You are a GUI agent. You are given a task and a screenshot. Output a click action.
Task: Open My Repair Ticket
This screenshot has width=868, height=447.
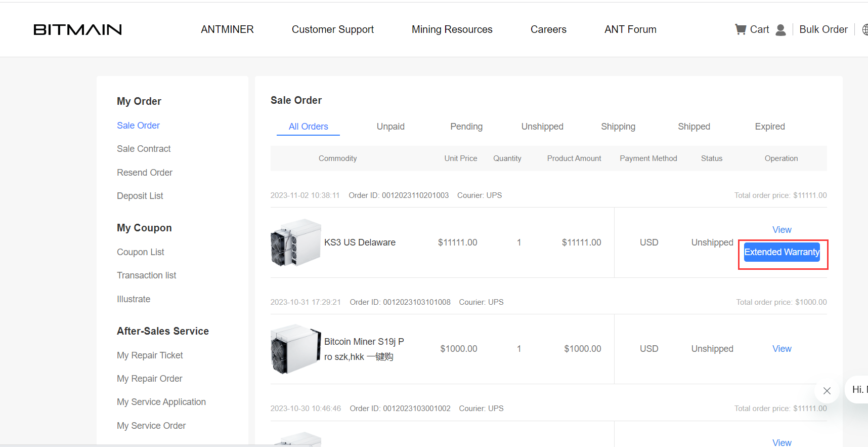click(150, 355)
